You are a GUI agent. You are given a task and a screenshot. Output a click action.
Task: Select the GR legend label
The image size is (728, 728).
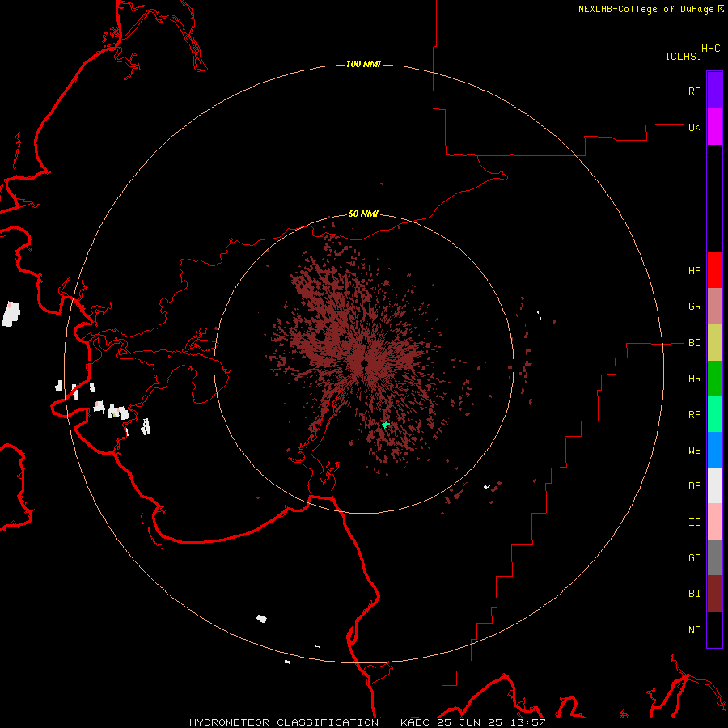click(694, 307)
